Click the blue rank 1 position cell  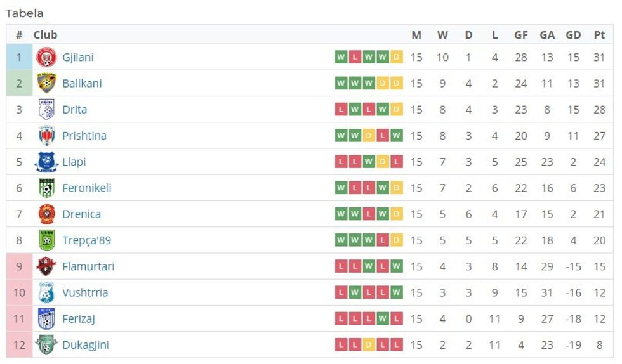(19, 57)
